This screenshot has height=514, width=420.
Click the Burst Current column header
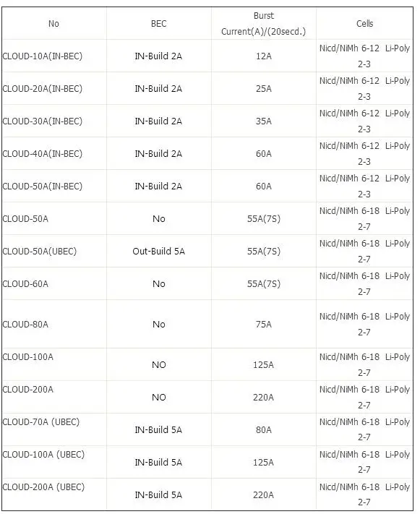(264, 24)
